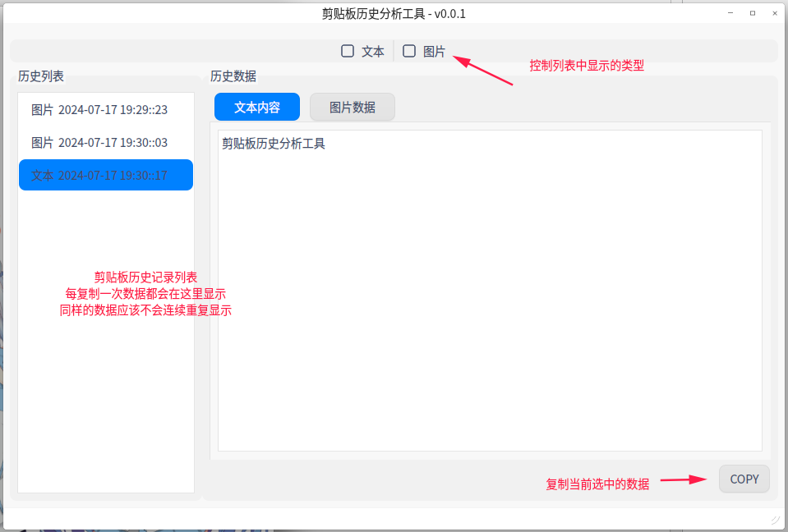The width and height of the screenshot is (788, 532).
Task: Select history entry 图片 2024-07-17 19:29::23
Action: [105, 110]
